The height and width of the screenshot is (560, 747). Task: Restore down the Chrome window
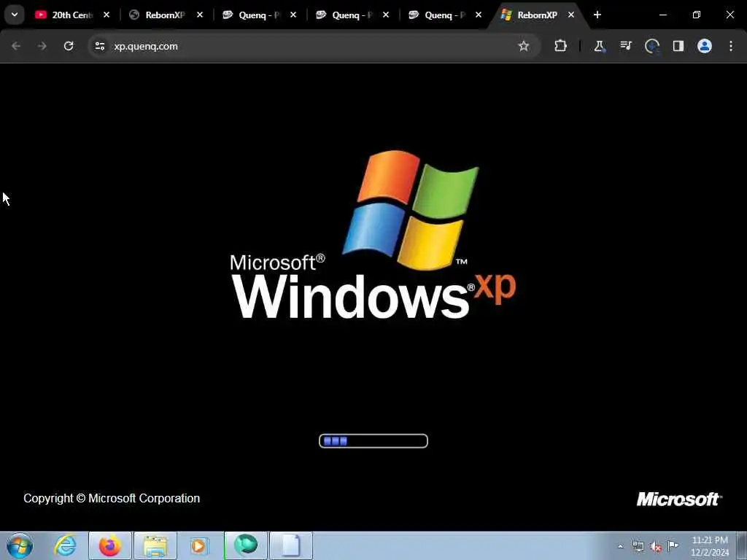point(697,15)
